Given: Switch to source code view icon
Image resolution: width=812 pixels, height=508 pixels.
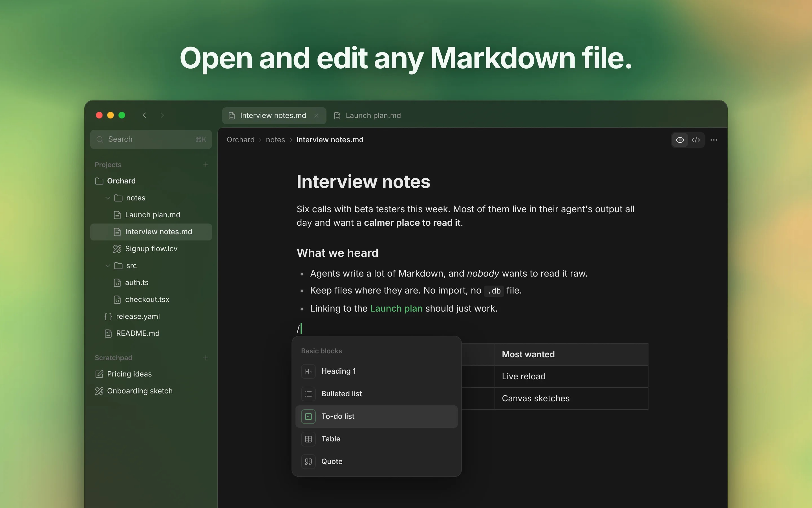Looking at the screenshot, I should point(696,140).
